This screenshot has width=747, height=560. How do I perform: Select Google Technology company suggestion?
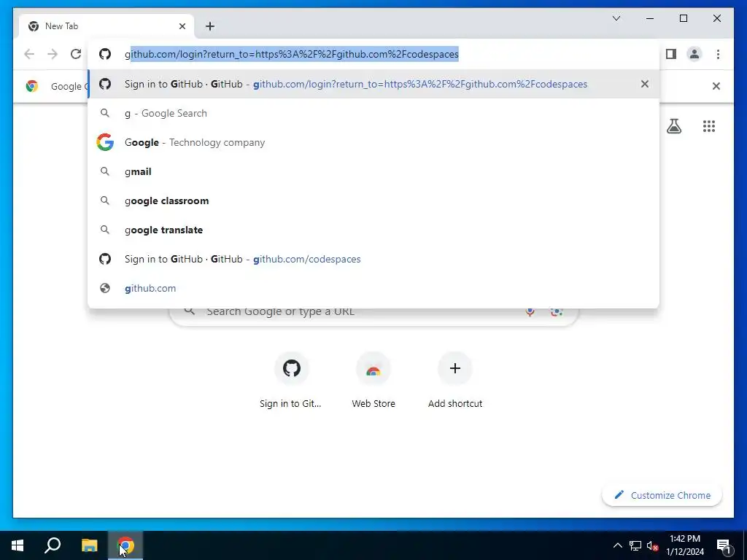tap(373, 142)
